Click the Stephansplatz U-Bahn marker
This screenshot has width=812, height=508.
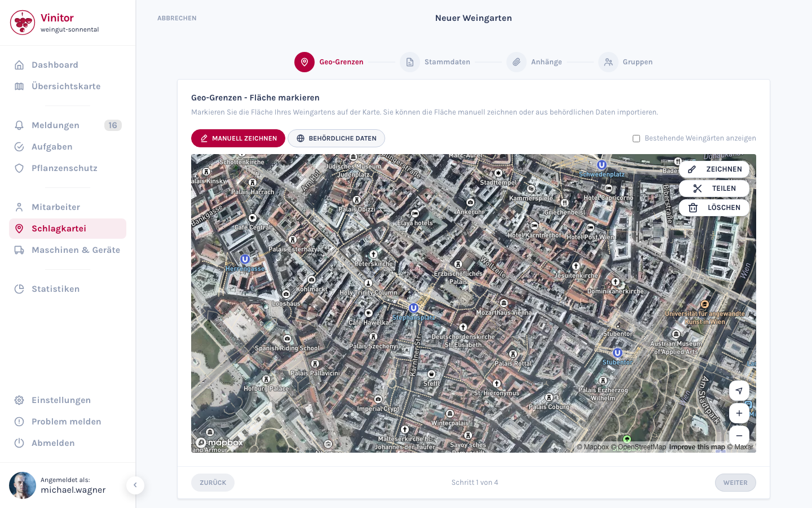(414, 308)
